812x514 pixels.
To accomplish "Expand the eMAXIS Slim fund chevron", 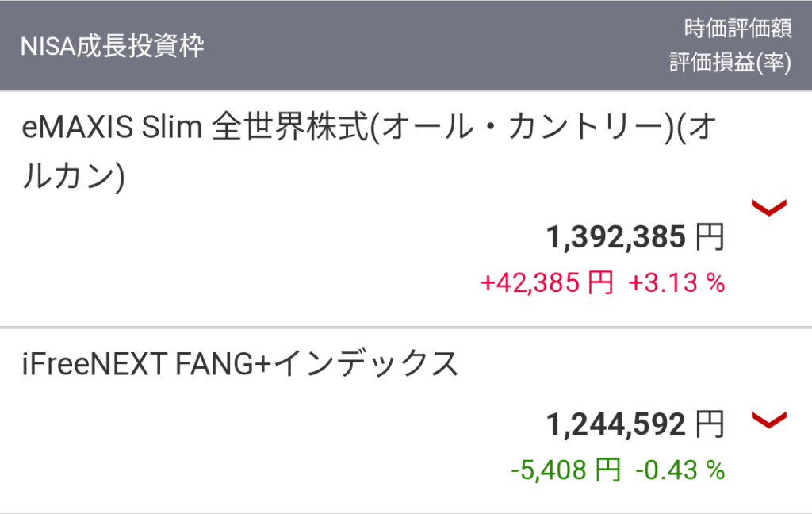I will pyautogui.click(x=768, y=208).
